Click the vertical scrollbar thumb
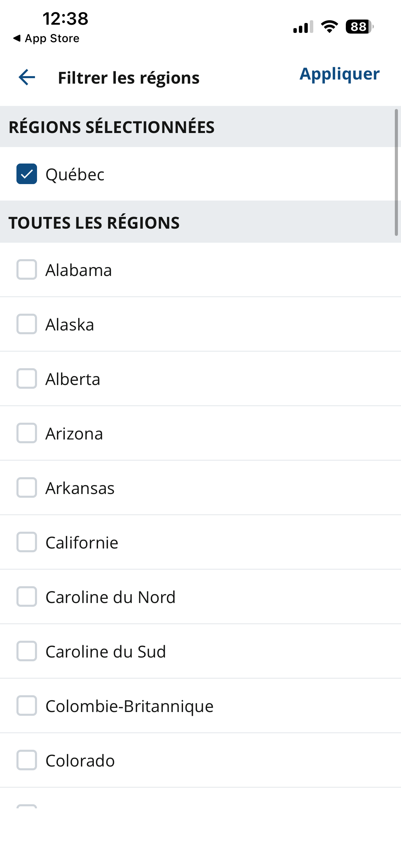The image size is (401, 868). 396,172
